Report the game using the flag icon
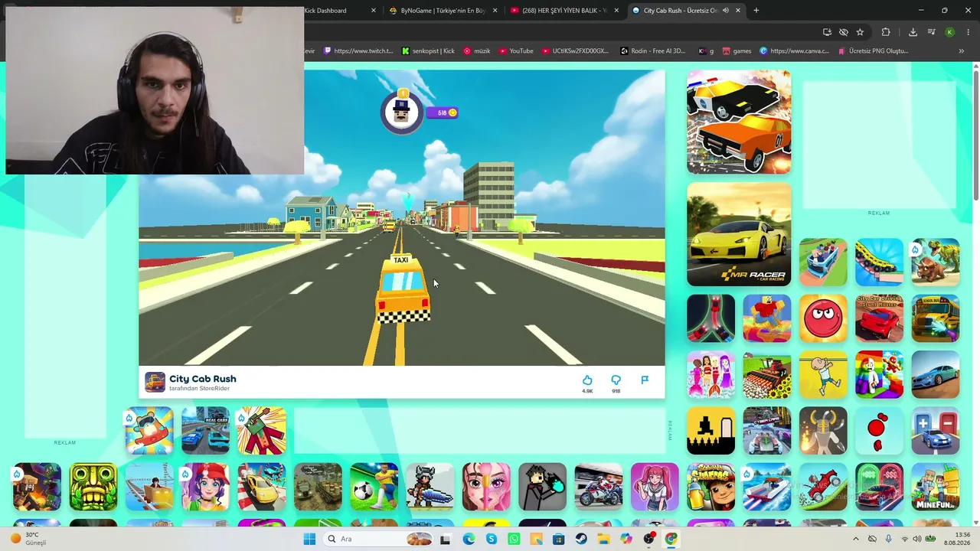The height and width of the screenshot is (551, 980). [x=645, y=380]
